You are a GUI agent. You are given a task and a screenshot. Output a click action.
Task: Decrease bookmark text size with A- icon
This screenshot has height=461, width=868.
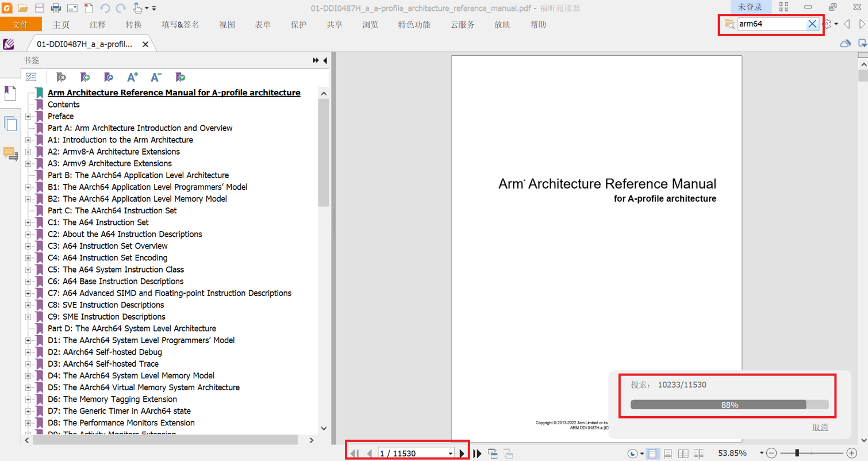[x=156, y=76]
